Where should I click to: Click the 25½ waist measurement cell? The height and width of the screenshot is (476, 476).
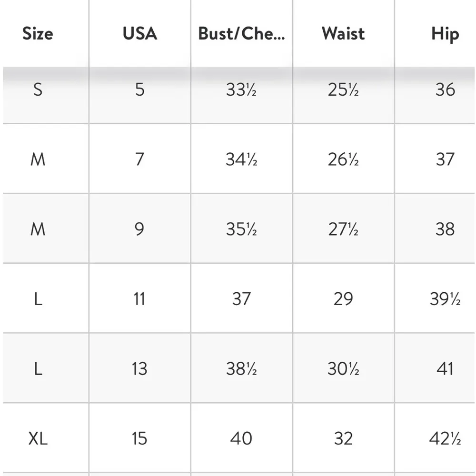click(343, 89)
